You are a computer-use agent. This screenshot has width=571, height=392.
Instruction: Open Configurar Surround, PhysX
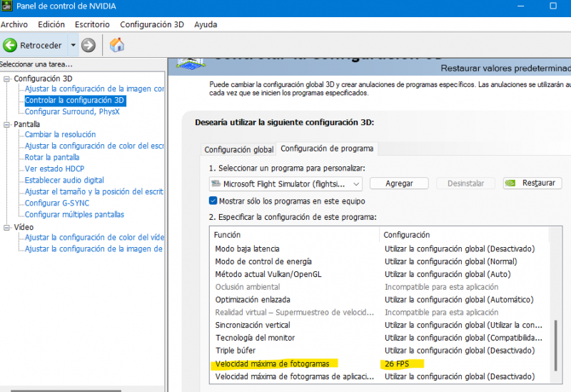(x=72, y=111)
